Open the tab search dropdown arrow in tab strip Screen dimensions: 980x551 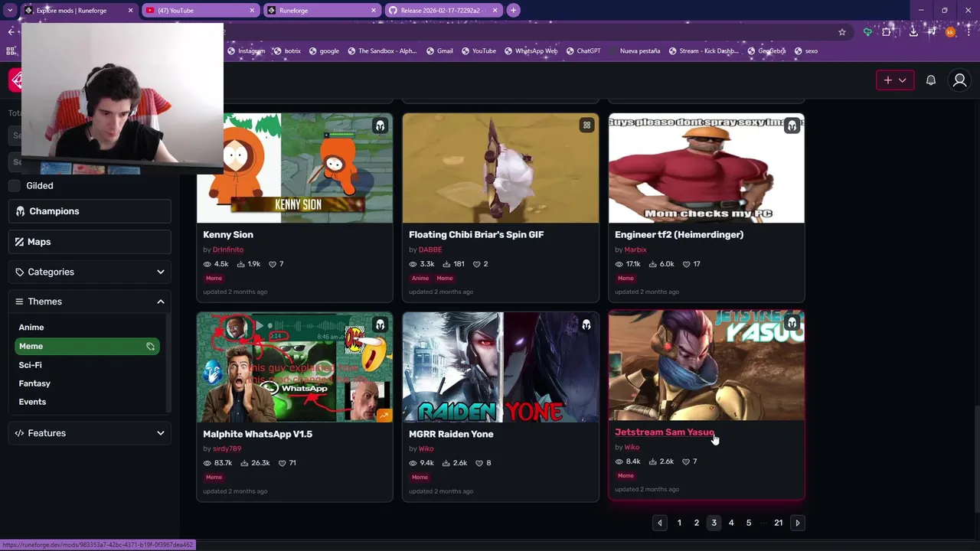[x=10, y=10]
